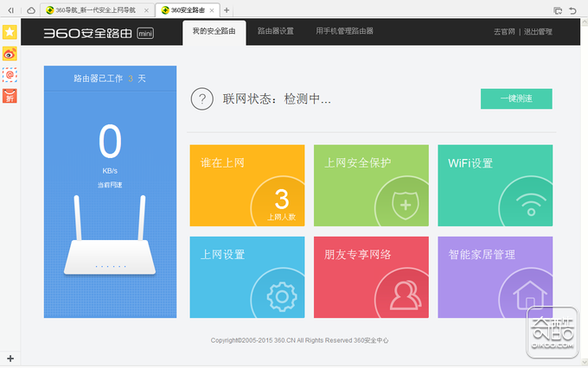The image size is (588, 368).
Task: Close the 360导航 browser tab
Action: (147, 10)
